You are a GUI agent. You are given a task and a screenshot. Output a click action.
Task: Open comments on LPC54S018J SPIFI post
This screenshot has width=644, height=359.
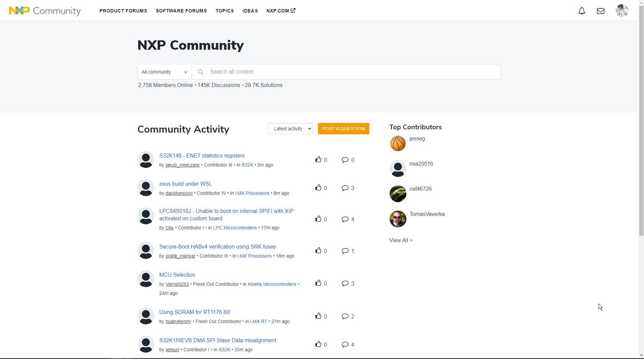(345, 219)
